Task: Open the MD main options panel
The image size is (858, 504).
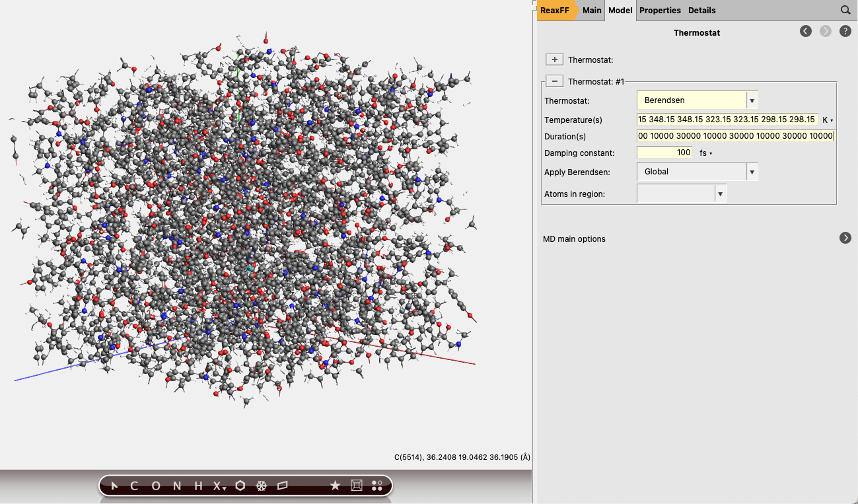Action: click(x=845, y=238)
